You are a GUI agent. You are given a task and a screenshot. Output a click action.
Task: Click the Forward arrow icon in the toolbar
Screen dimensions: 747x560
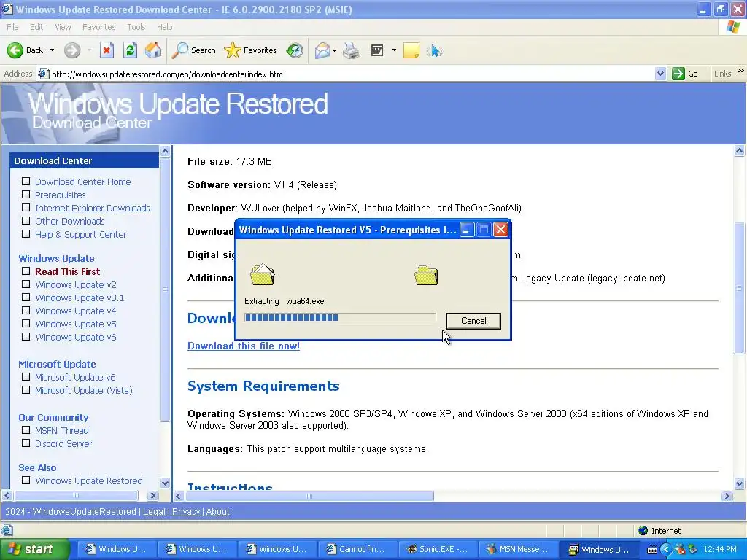click(x=72, y=50)
